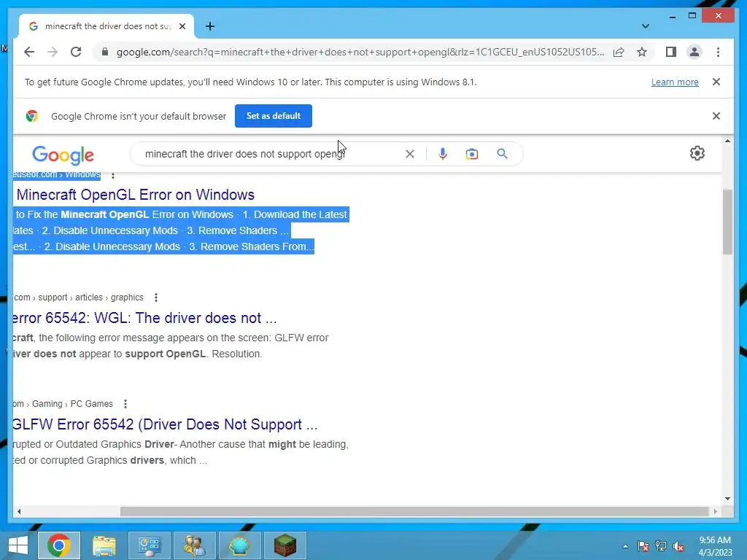Click the address bar URL
This screenshot has width=747, height=560.
pyautogui.click(x=360, y=52)
